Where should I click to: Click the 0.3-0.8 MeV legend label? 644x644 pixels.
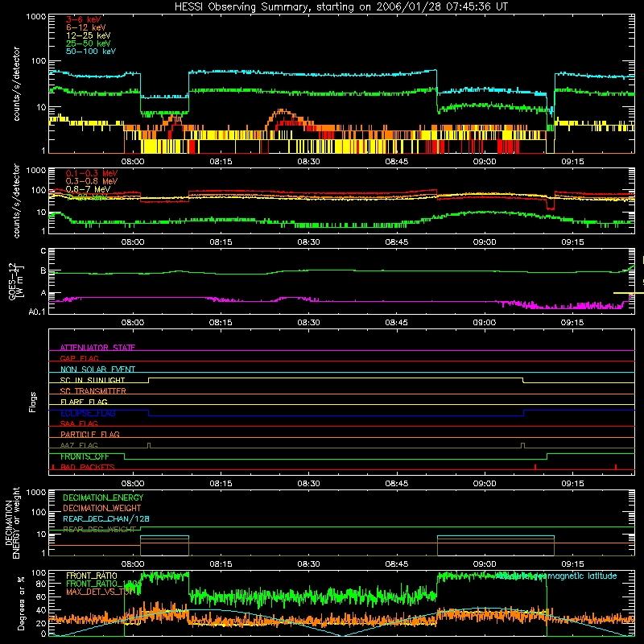click(92, 181)
